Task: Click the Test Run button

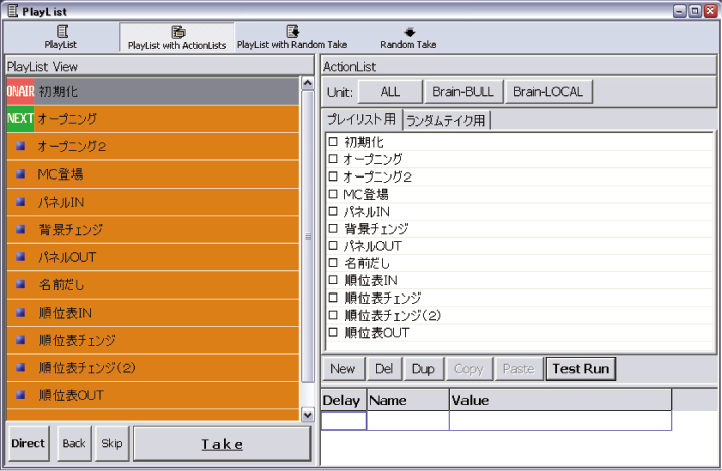Action: pyautogui.click(x=580, y=369)
